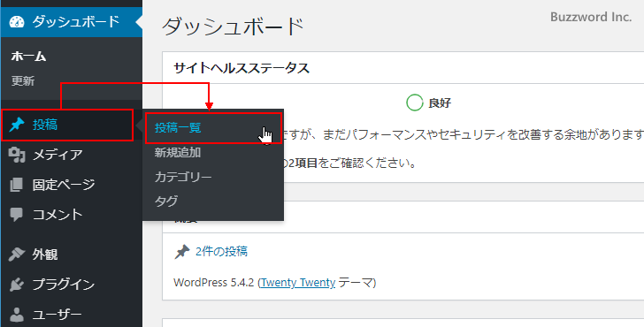Open the 投稿 menu label
This screenshot has height=327, width=644.
point(45,125)
